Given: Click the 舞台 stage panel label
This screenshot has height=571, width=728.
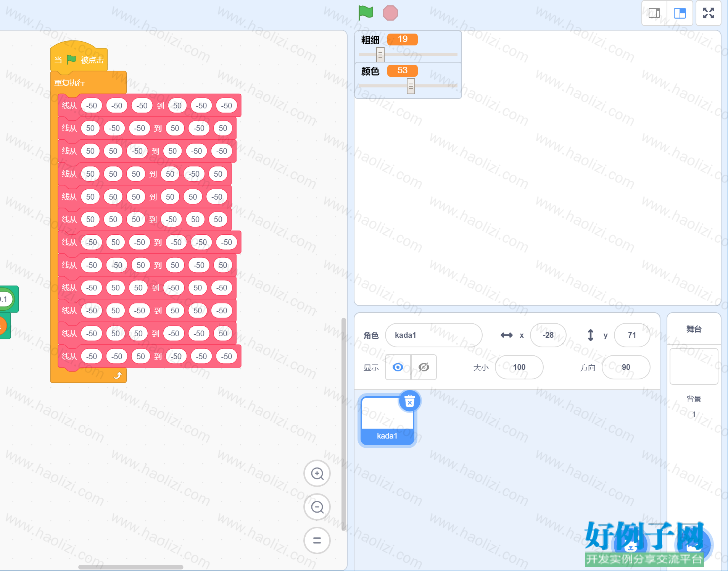Looking at the screenshot, I should (x=694, y=329).
